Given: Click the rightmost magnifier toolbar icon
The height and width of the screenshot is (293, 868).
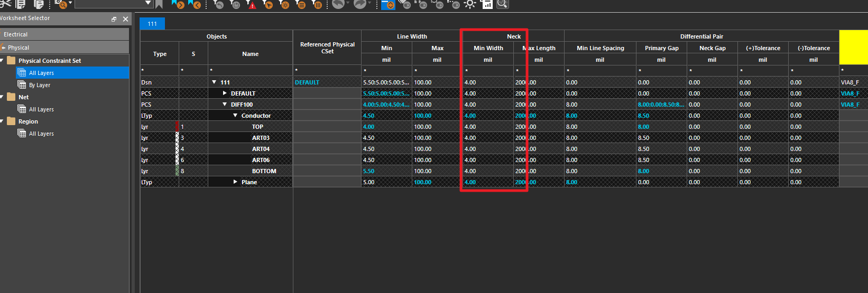Looking at the screenshot, I should [503, 4].
